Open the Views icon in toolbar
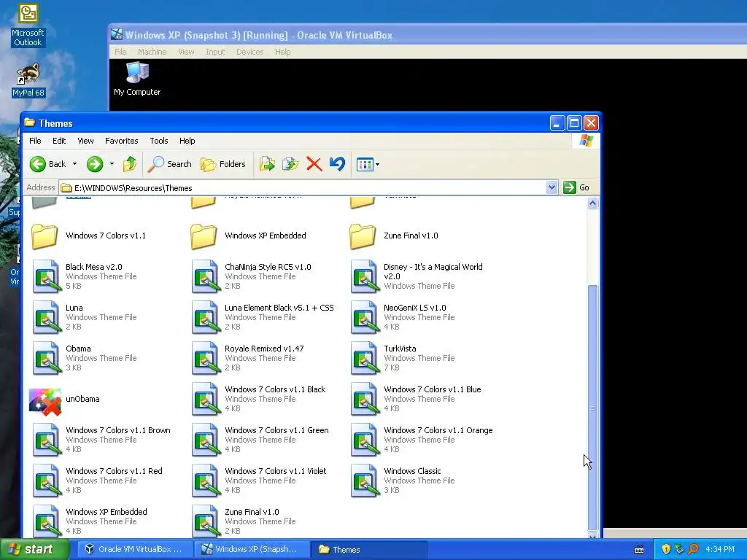 coord(365,165)
